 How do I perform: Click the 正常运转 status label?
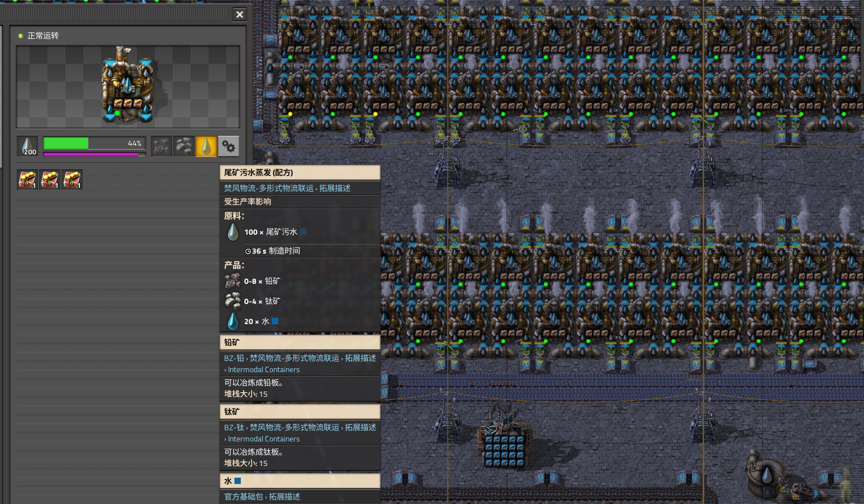click(x=43, y=36)
